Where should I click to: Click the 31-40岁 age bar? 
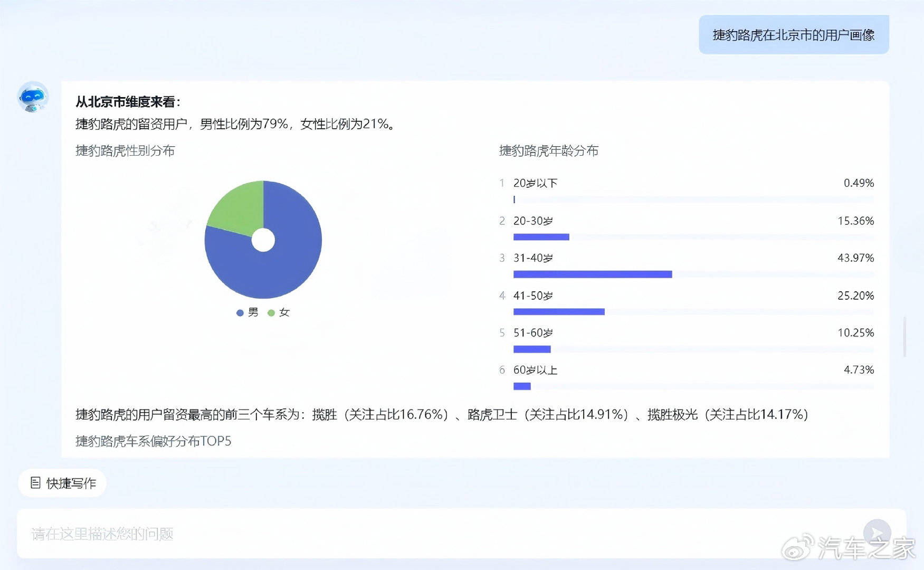(x=593, y=274)
